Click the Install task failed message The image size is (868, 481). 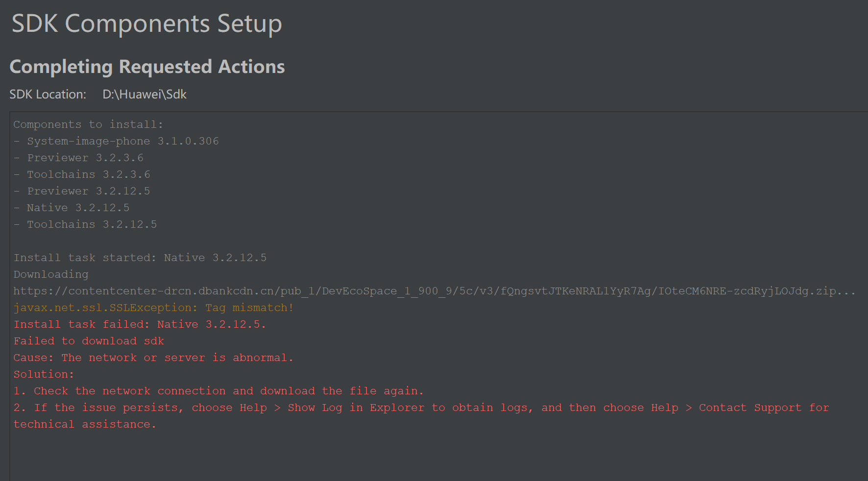(x=140, y=324)
